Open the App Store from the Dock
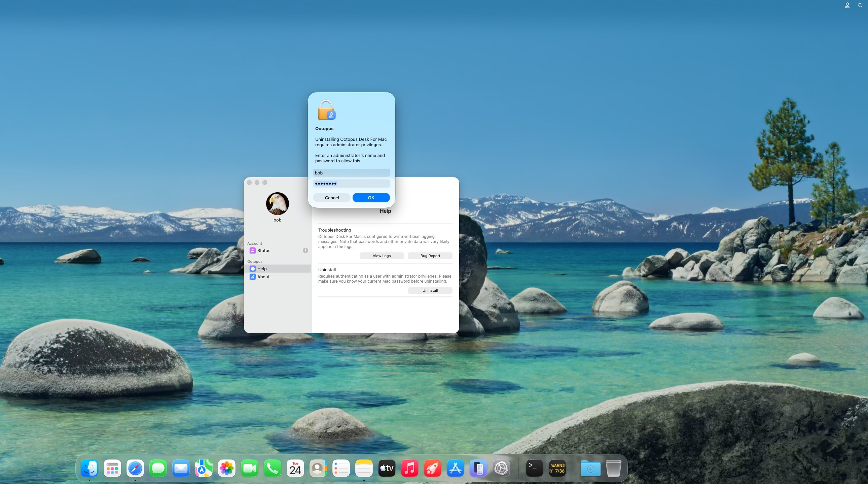Screen dimensions: 868x484 pos(456,468)
